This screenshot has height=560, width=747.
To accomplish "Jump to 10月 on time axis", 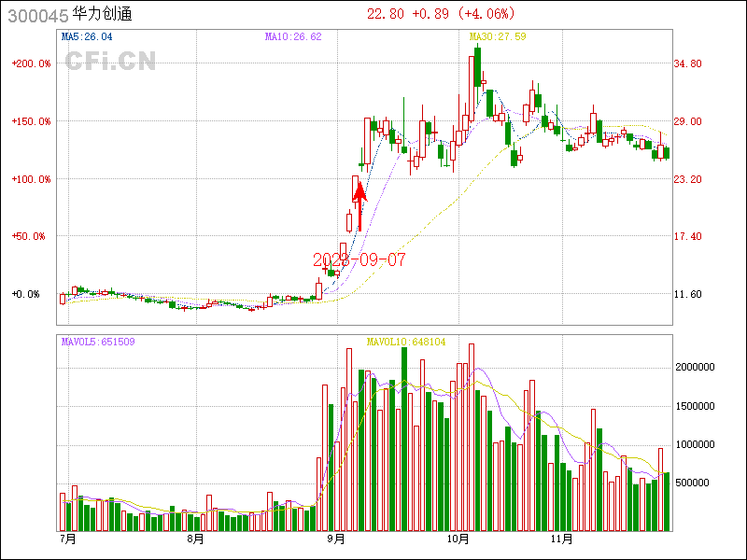I will coord(458,539).
